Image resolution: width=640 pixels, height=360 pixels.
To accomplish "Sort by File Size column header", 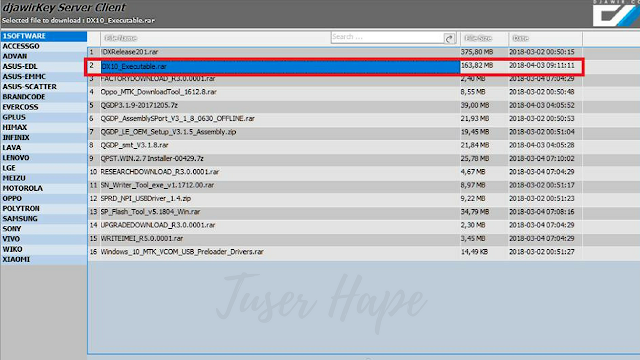I will 478,38.
